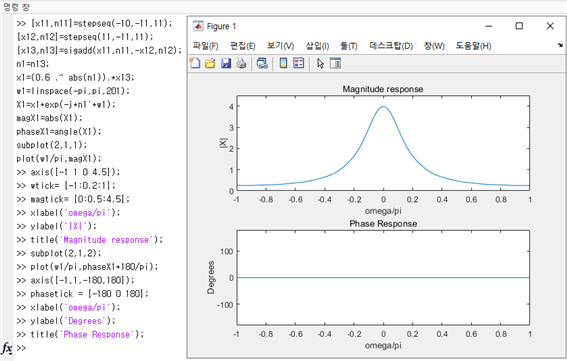Click the 'phaseX1=angle(X1);' line

click(59, 131)
